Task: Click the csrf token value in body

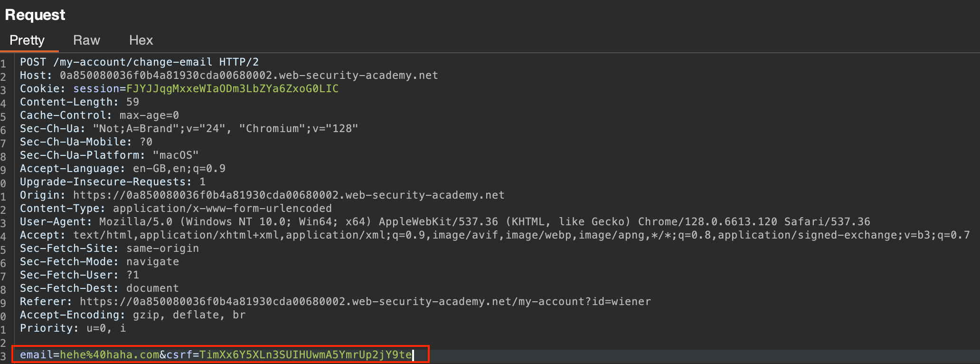Action: coord(305,355)
